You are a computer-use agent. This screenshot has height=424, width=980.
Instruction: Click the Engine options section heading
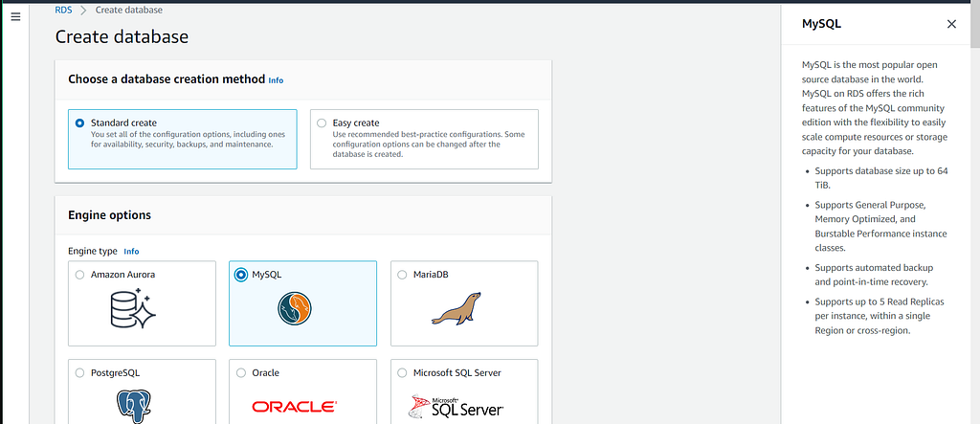pyautogui.click(x=109, y=215)
